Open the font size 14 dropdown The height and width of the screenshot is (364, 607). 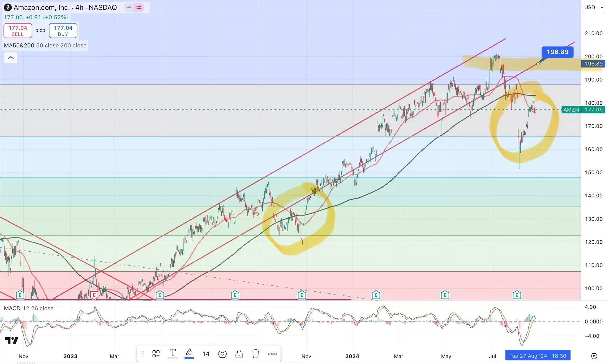(206, 354)
